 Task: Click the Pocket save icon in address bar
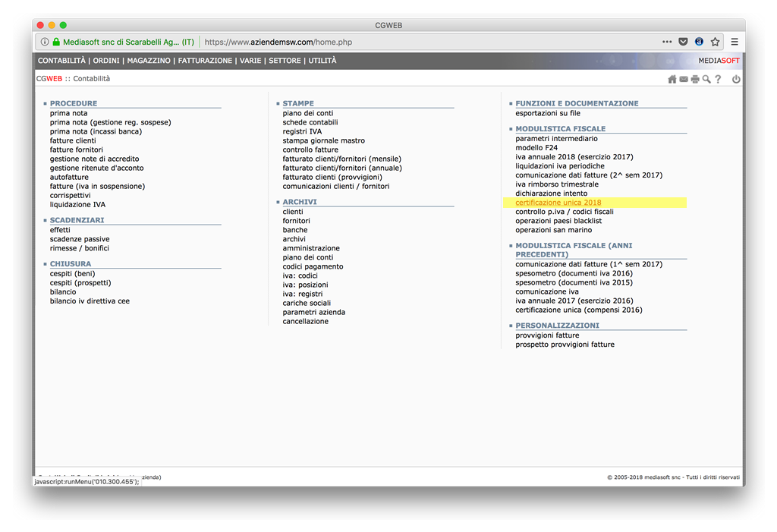[x=683, y=42]
